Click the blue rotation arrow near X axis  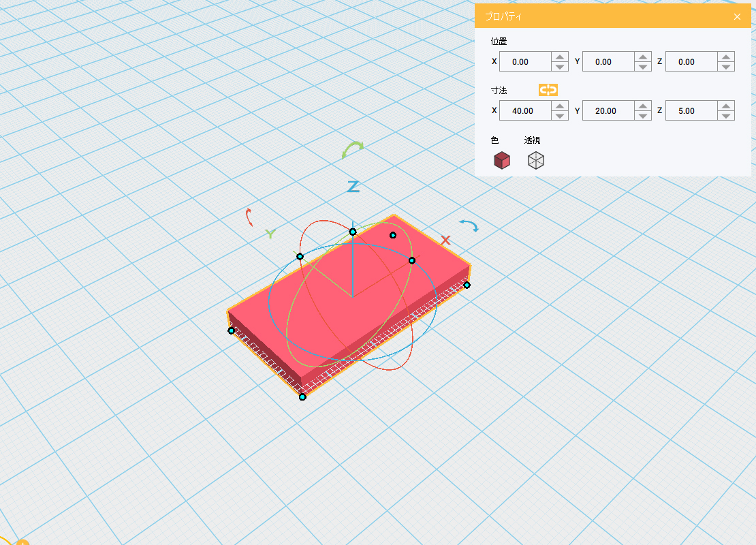[468, 225]
